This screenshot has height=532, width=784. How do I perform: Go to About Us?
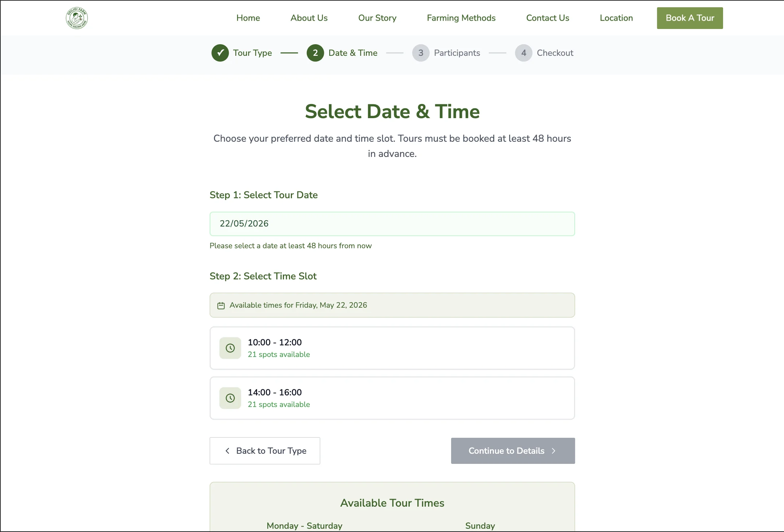309,18
